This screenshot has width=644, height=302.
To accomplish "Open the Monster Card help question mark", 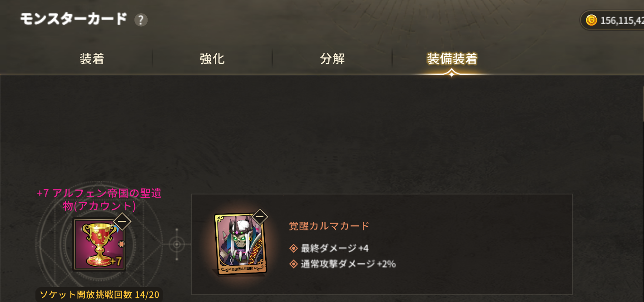I will point(141,20).
